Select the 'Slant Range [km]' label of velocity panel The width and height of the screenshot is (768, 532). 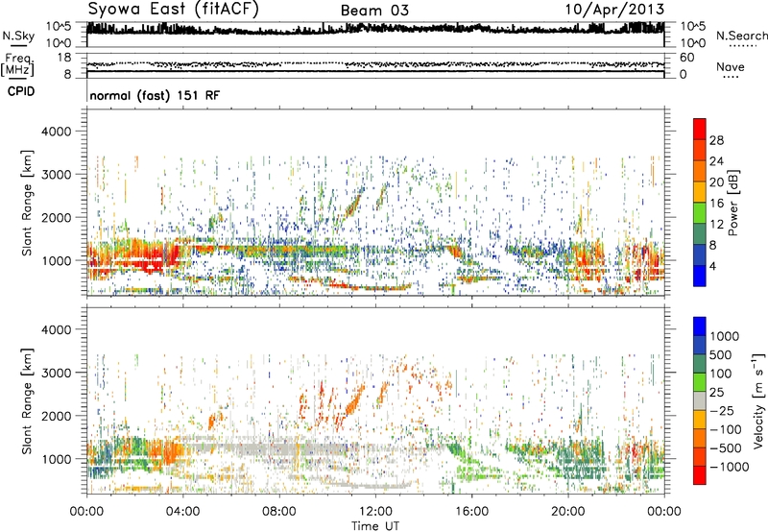(27, 401)
